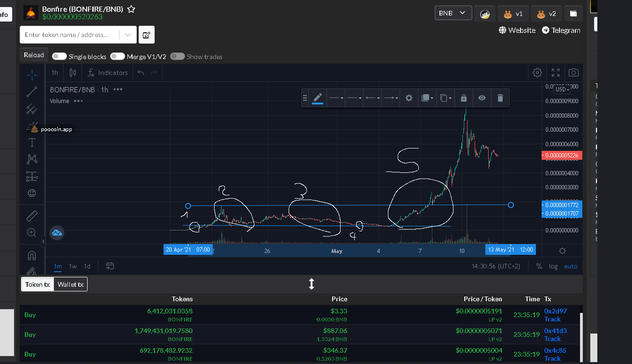Toggle the Merge V1/V2 switch
The height and width of the screenshot is (364, 632).
click(118, 56)
